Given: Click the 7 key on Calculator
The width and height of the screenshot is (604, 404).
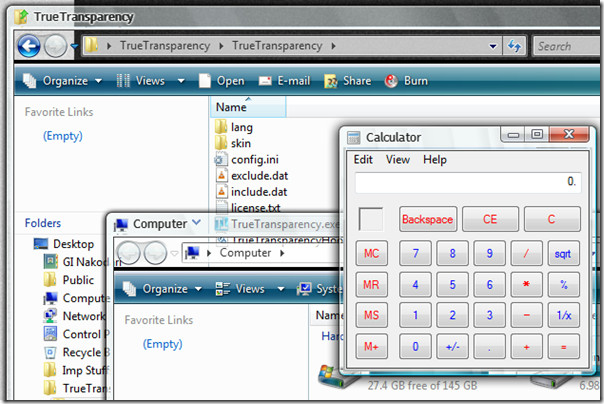Looking at the screenshot, I should click(x=415, y=253).
